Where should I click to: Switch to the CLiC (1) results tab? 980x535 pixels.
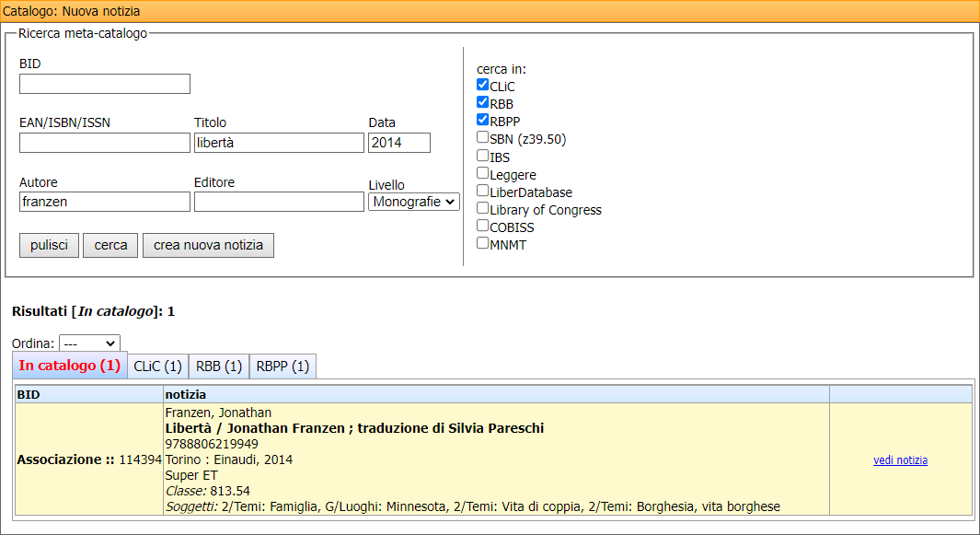pyautogui.click(x=158, y=366)
